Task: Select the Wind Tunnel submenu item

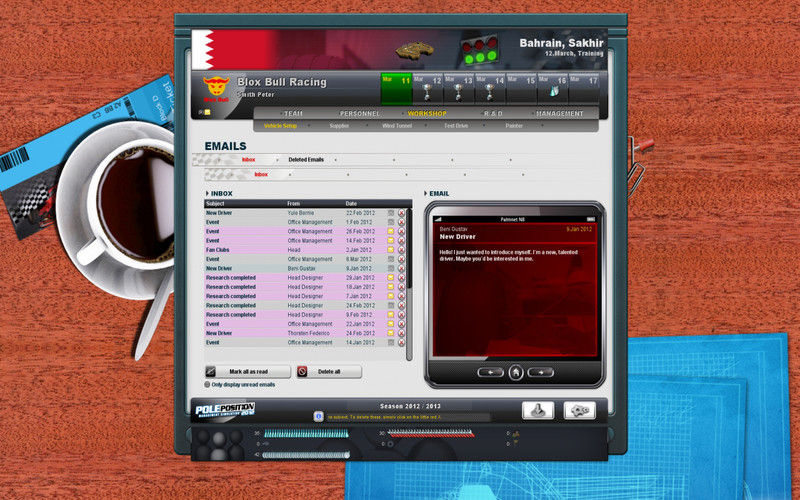Action: coord(397,126)
